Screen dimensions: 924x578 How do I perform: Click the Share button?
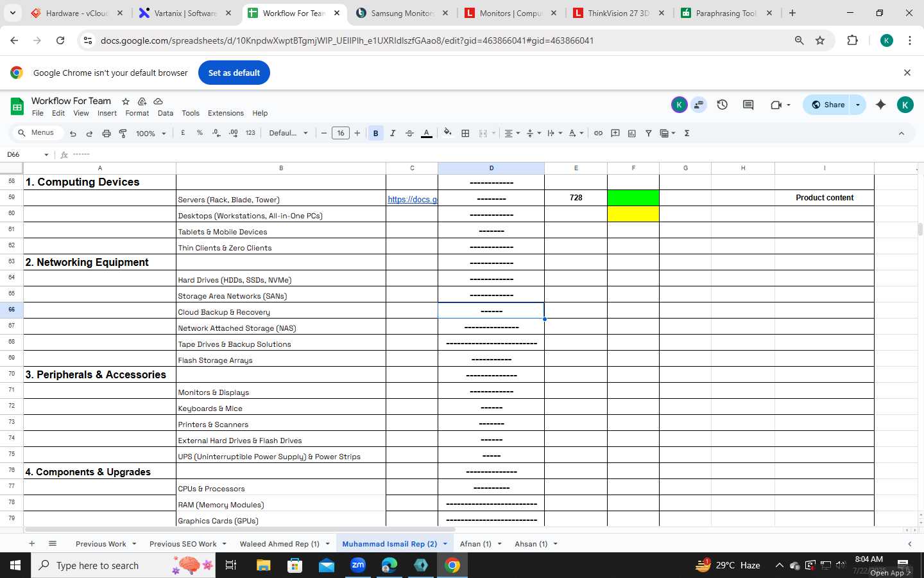(x=828, y=105)
